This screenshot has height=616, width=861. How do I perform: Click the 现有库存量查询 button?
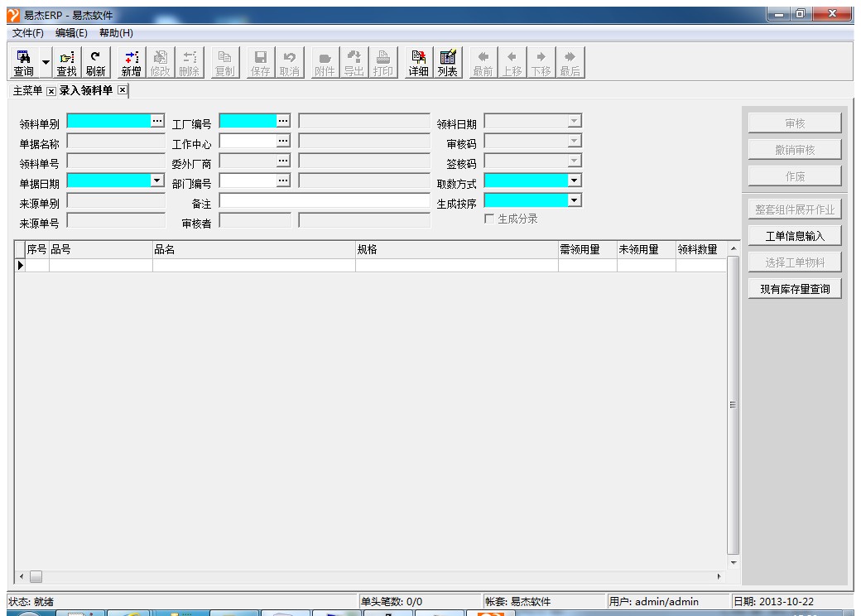(795, 289)
